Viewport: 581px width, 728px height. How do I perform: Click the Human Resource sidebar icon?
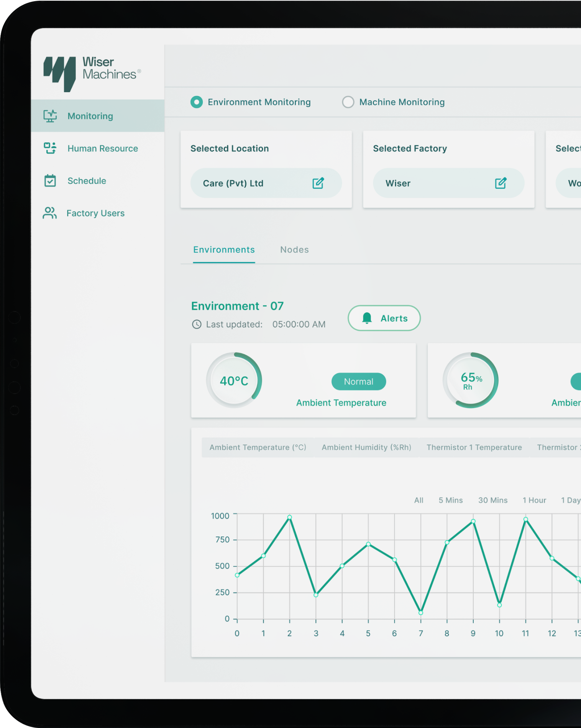click(x=50, y=148)
